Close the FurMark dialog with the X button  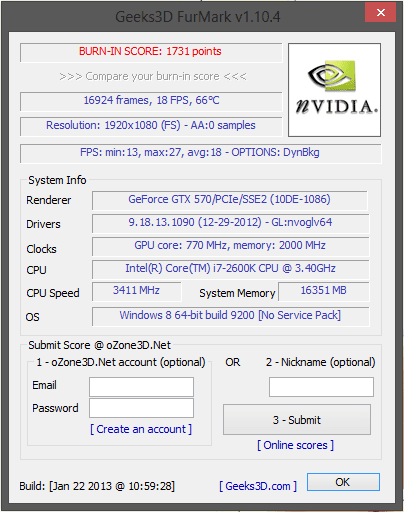click(x=380, y=13)
